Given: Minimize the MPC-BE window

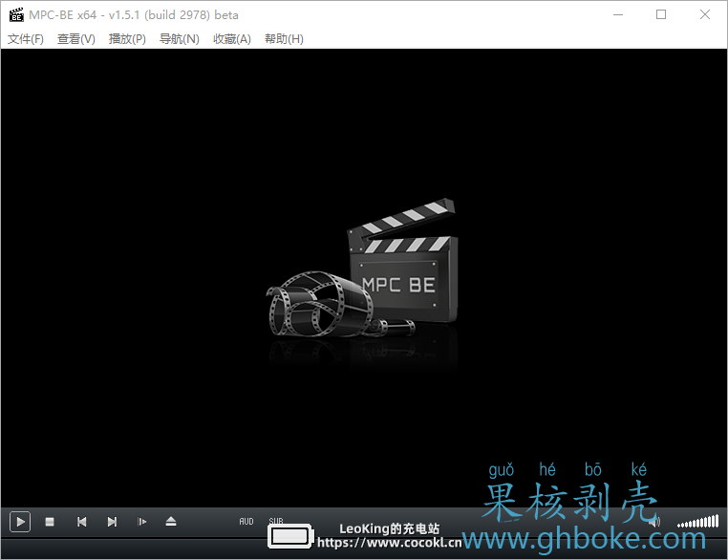Looking at the screenshot, I should [618, 15].
